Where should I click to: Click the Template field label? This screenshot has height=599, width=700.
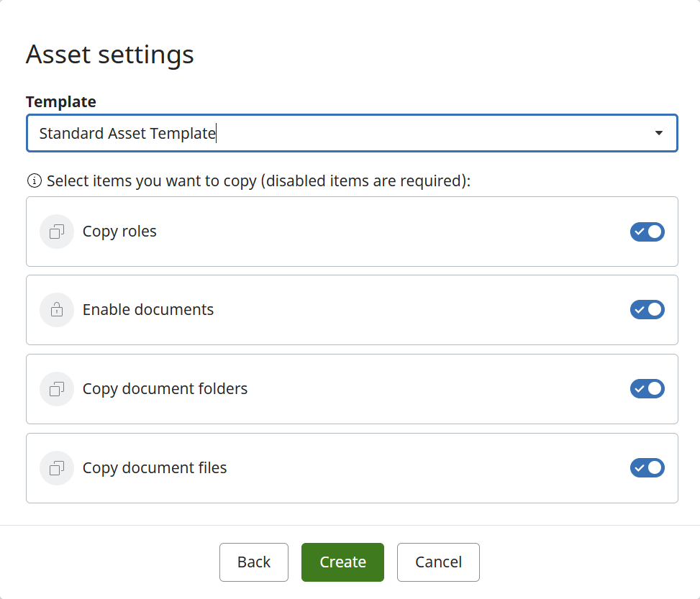coord(61,102)
